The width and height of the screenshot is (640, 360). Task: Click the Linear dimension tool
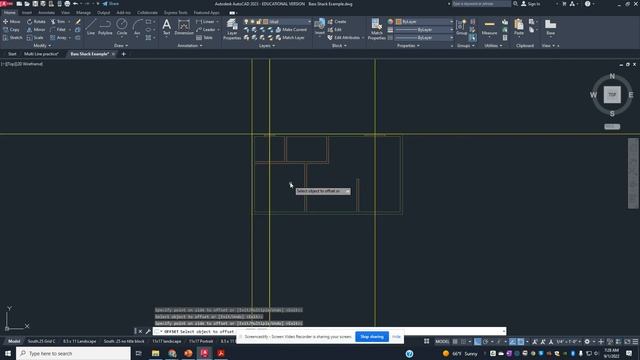point(205,22)
